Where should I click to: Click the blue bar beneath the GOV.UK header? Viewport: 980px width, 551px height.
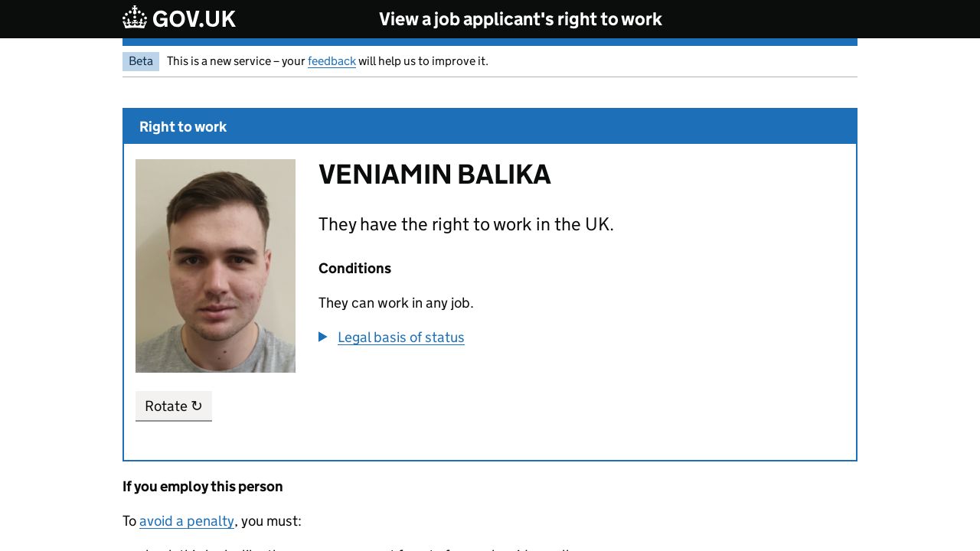point(490,42)
